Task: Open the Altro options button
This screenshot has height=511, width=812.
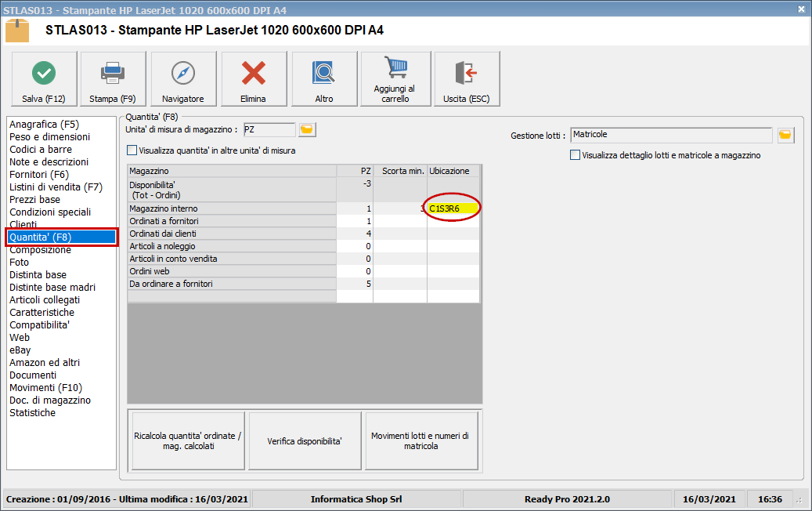Action: click(324, 79)
